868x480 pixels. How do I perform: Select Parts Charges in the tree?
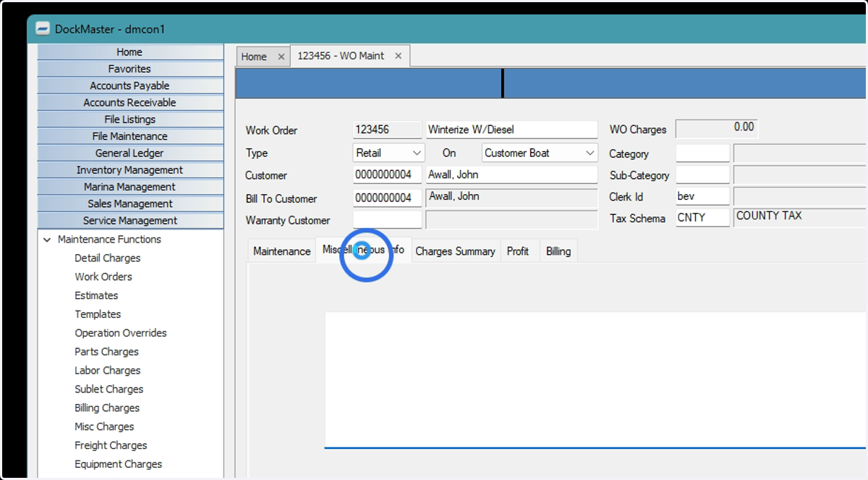pyautogui.click(x=106, y=352)
